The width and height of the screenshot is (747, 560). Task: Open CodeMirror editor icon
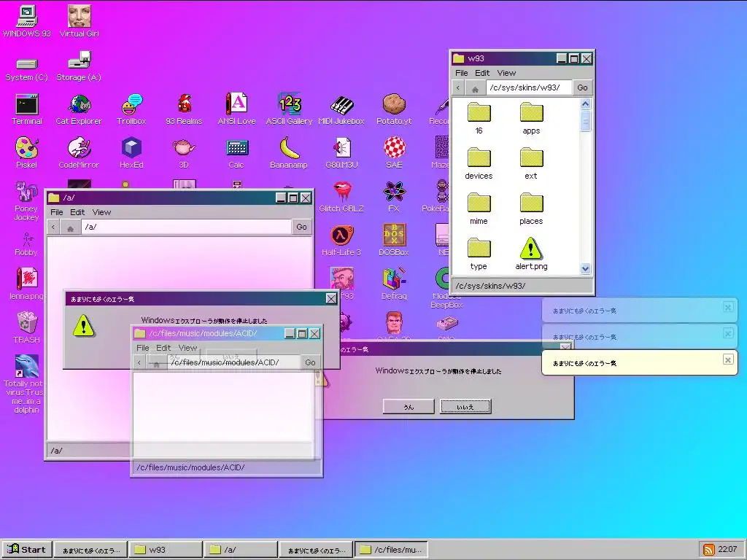point(79,153)
